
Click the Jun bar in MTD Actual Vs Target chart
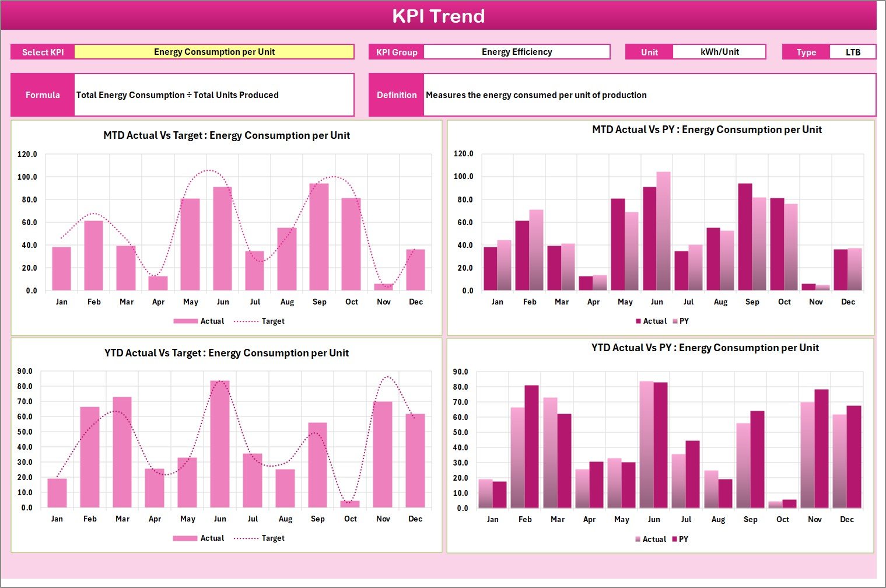[222, 239]
